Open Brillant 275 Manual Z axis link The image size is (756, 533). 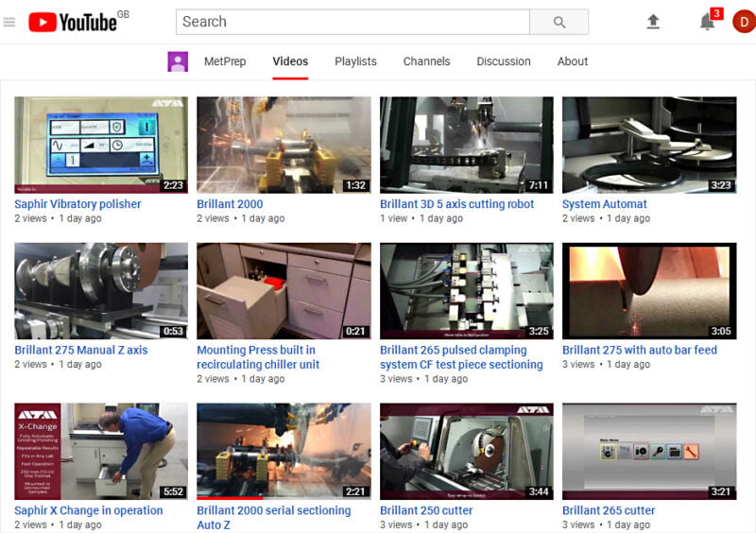coord(81,351)
